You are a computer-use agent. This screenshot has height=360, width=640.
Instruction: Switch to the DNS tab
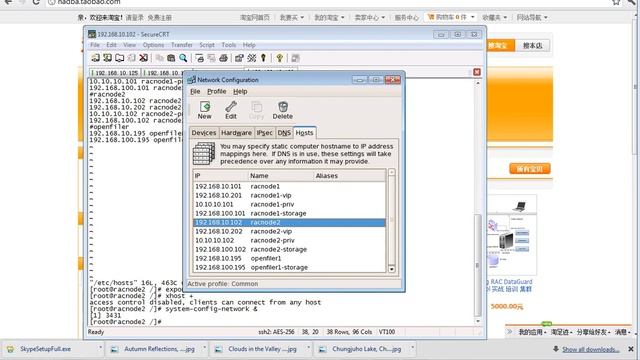[284, 133]
